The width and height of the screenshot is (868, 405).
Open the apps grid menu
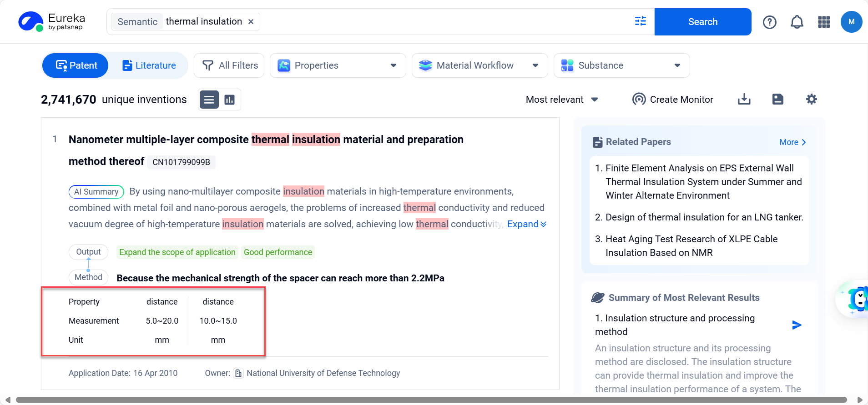[x=824, y=22]
